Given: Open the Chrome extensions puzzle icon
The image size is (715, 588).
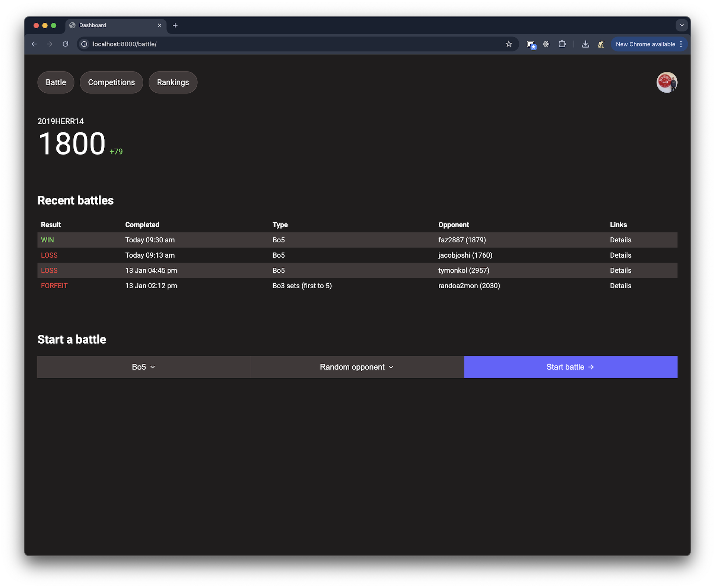Looking at the screenshot, I should (562, 44).
